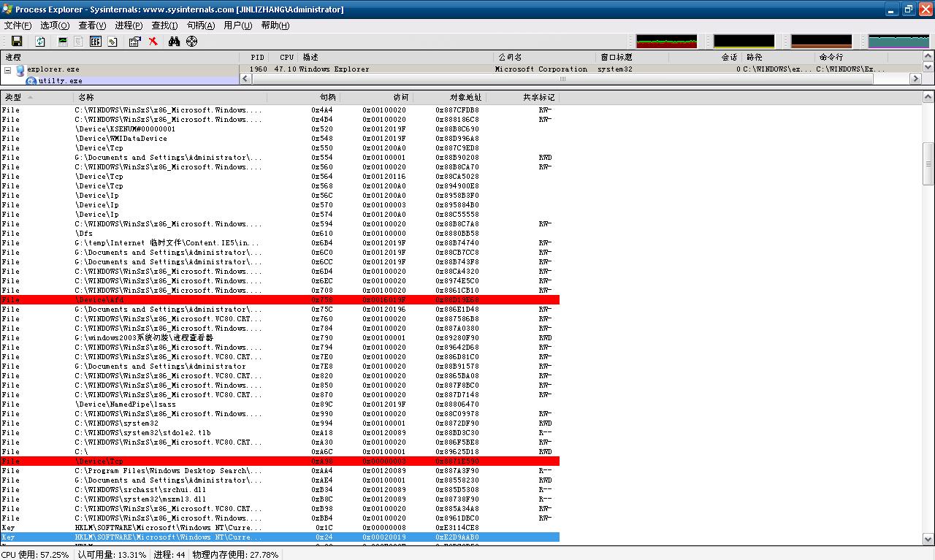
Task: Click the Save floppy disk toolbar icon
Action: click(17, 42)
